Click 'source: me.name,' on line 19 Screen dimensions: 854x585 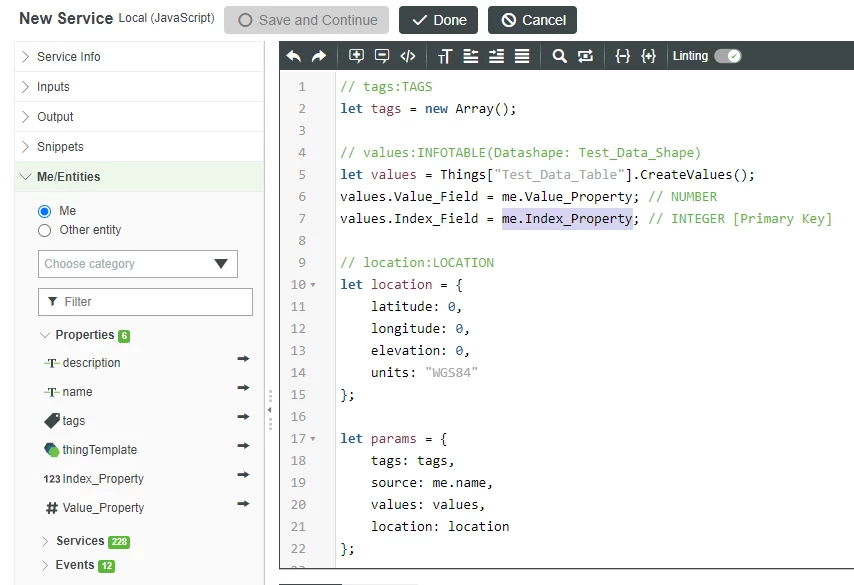(x=432, y=483)
